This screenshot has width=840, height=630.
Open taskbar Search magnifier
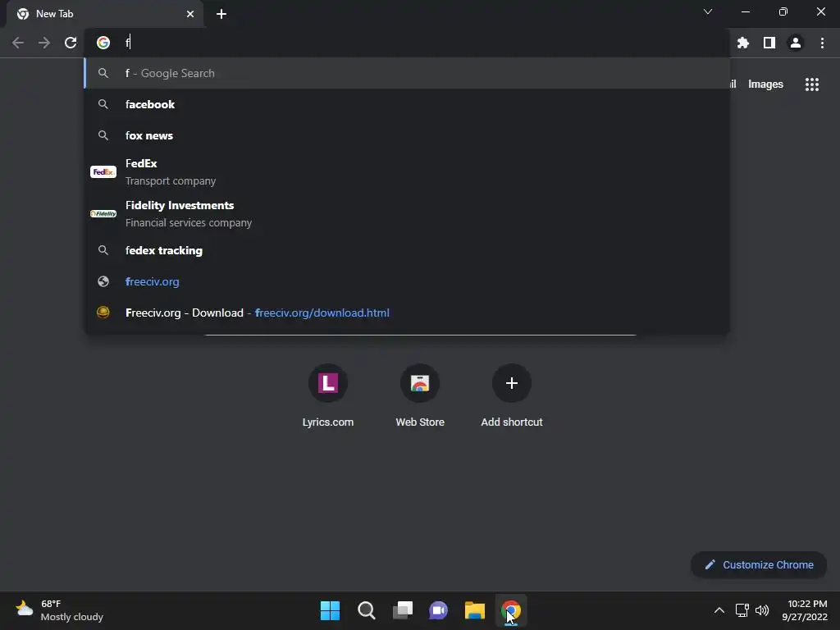[367, 610]
